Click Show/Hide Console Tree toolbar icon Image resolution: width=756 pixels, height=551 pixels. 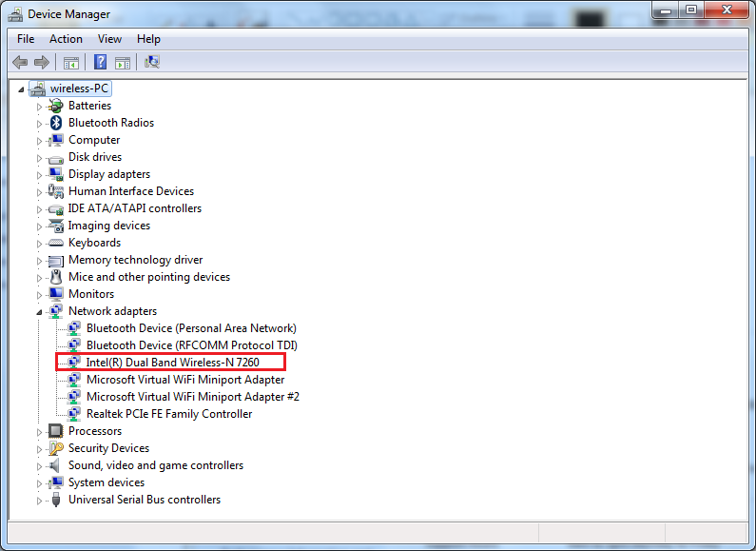(71, 62)
